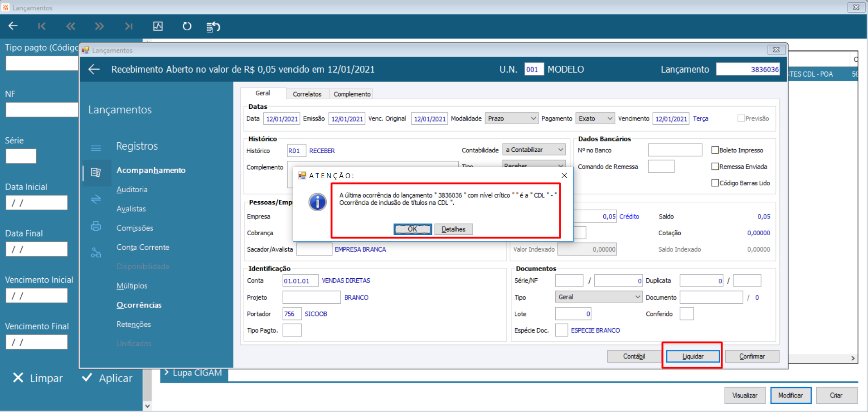Open the Modalidade dropdown
Viewport: 868px width, 412px height.
[511, 118]
